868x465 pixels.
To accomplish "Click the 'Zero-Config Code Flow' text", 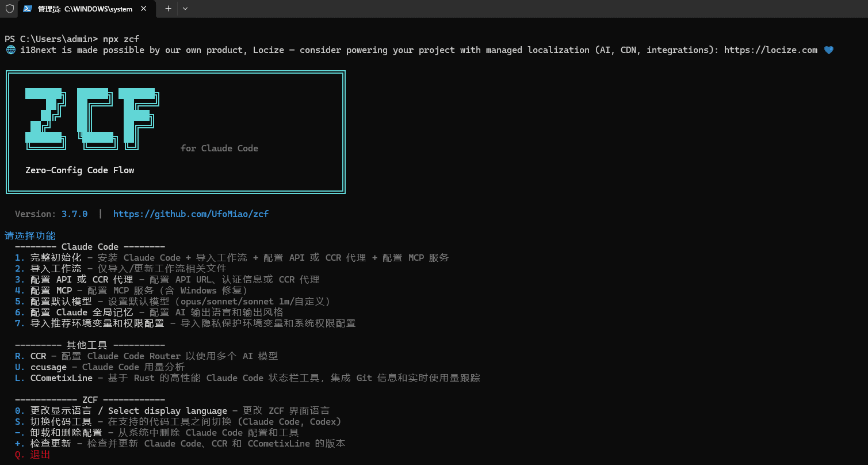I will 80,170.
